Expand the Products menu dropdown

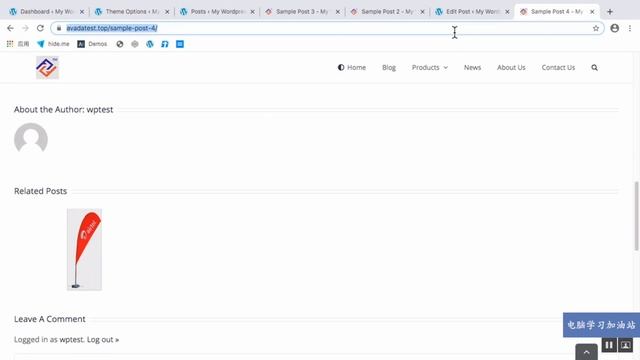[x=429, y=67]
